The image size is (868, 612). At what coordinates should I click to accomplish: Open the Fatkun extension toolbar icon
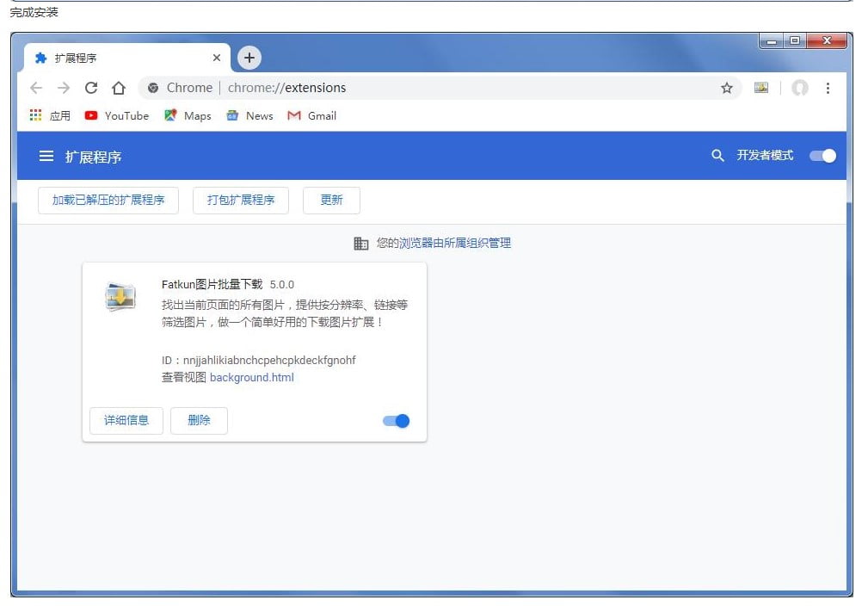coord(761,88)
